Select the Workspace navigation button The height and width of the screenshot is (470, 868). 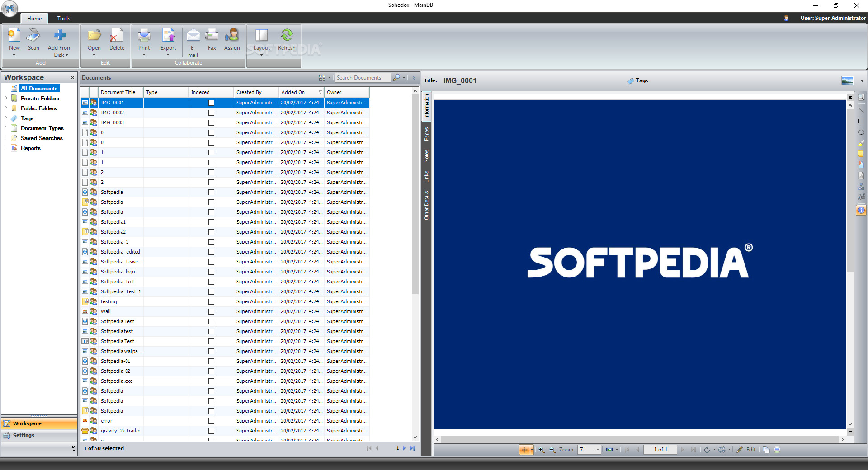pos(39,423)
